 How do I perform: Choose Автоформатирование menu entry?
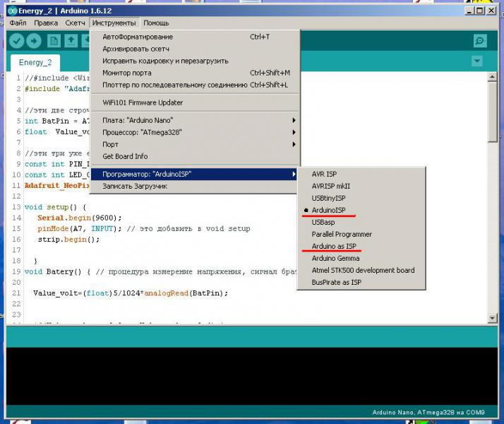[x=195, y=37]
